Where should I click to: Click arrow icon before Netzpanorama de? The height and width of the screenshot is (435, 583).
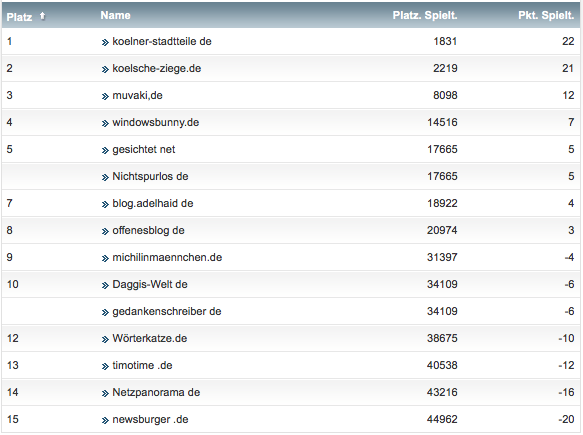tap(105, 393)
